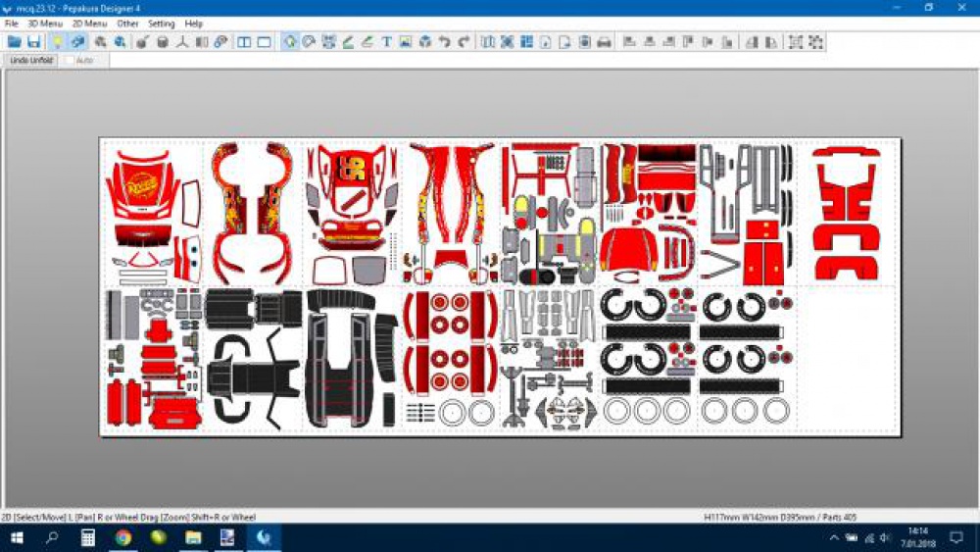Save the project with the floppy disk icon

tap(33, 42)
